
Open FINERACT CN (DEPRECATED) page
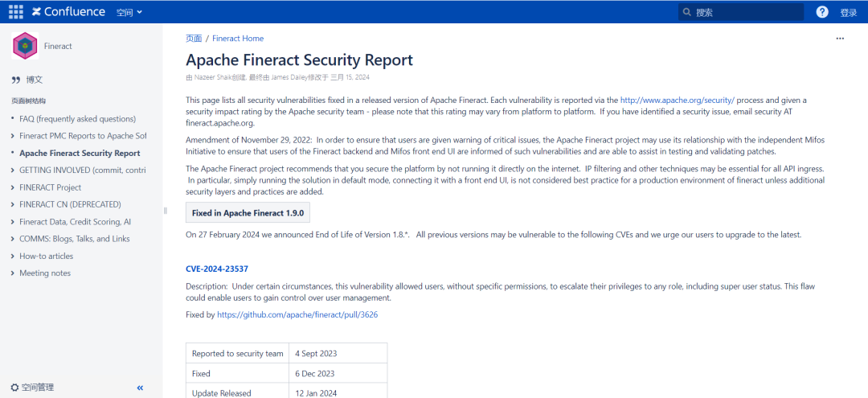click(x=70, y=205)
